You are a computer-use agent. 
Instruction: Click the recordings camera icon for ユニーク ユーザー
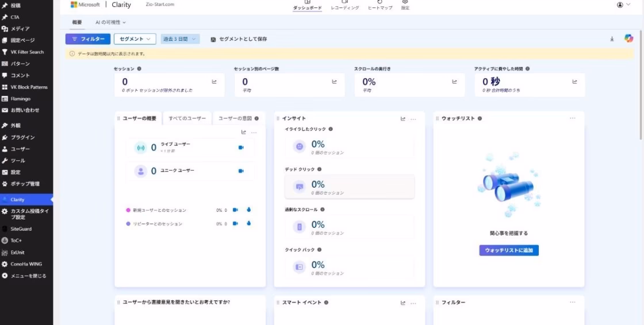tap(241, 171)
